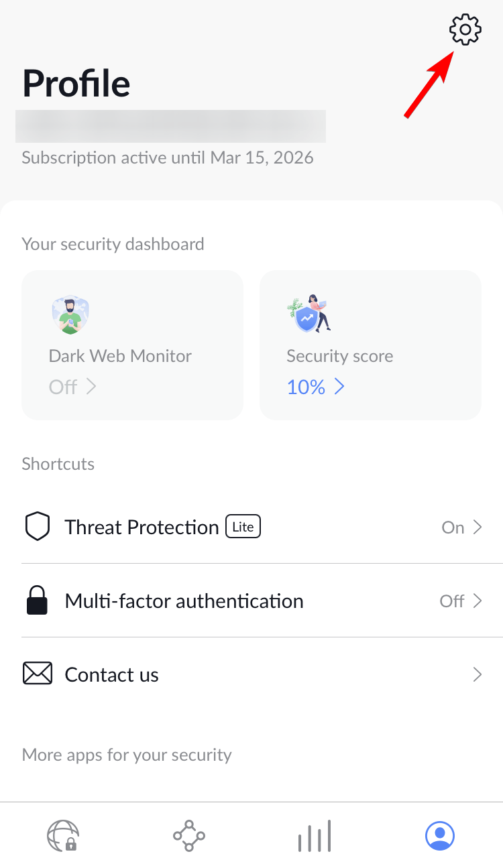Viewport: 503px width, 868px height.
Task: Open Threat Protection Lite settings
Action: (x=251, y=526)
